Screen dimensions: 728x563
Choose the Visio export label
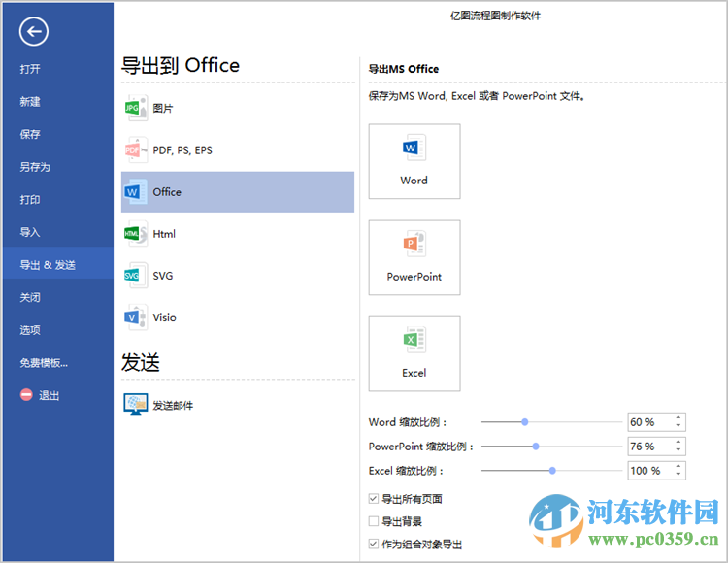(x=164, y=317)
